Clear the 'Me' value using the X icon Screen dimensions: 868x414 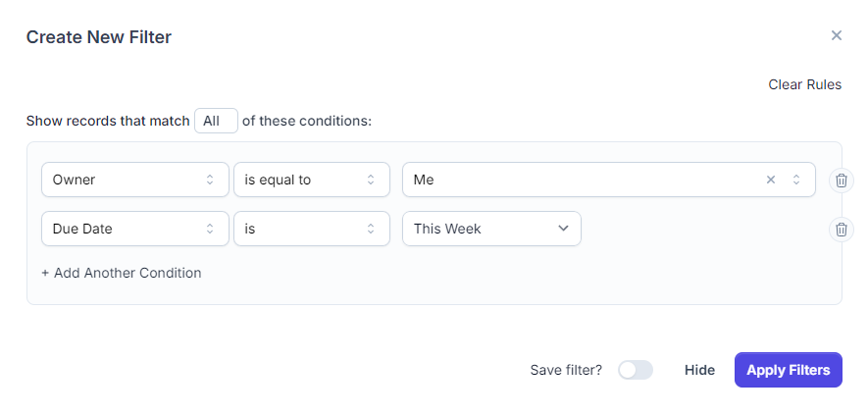click(771, 180)
